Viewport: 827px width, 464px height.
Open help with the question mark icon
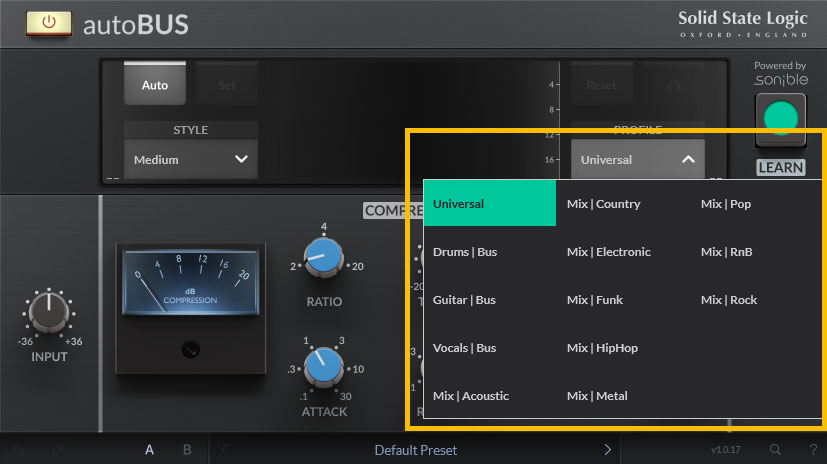pyautogui.click(x=812, y=450)
